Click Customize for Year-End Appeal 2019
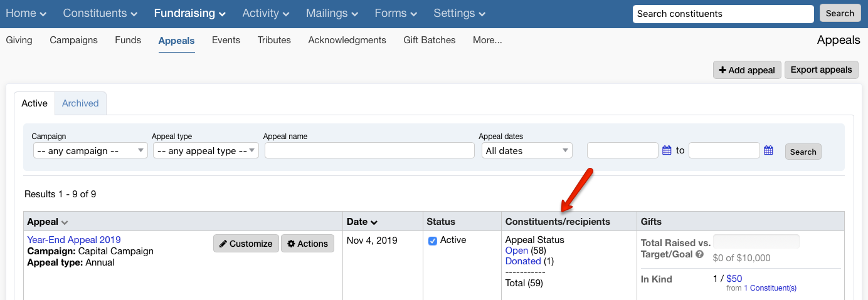This screenshot has height=300, width=868. point(246,244)
